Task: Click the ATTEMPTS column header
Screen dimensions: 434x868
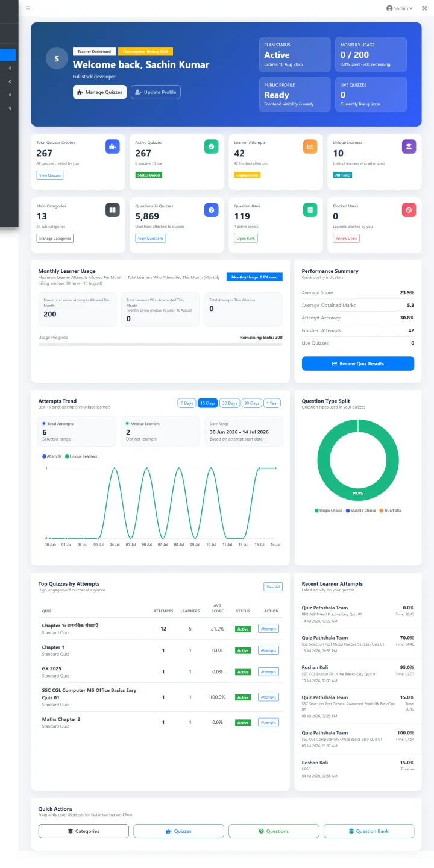Action: 163,611
